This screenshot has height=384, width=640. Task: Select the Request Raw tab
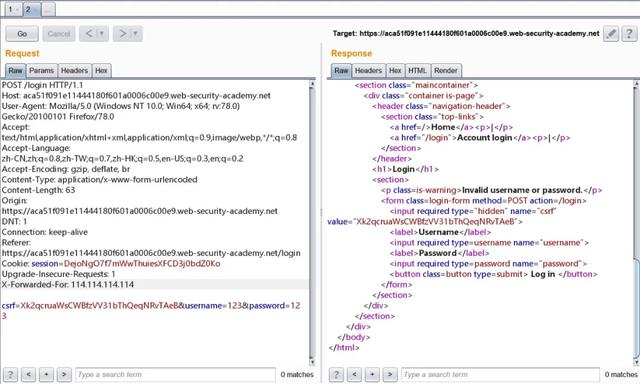click(x=16, y=71)
